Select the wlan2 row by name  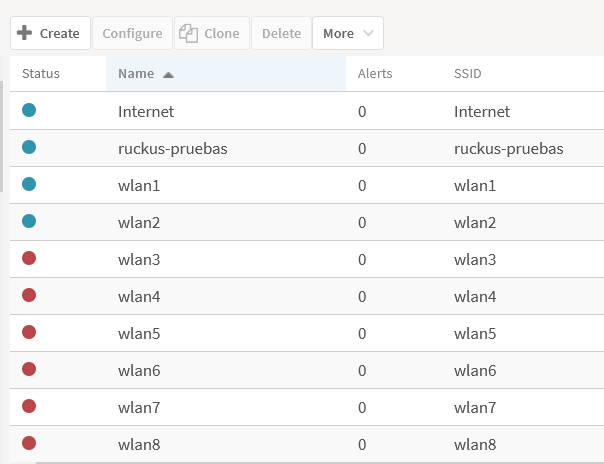pos(139,222)
